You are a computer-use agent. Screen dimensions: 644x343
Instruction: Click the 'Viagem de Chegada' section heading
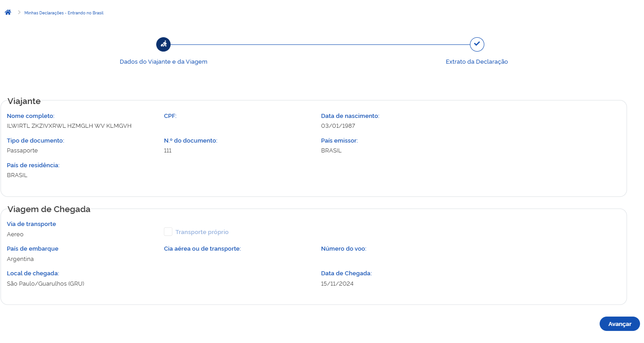[49, 209]
